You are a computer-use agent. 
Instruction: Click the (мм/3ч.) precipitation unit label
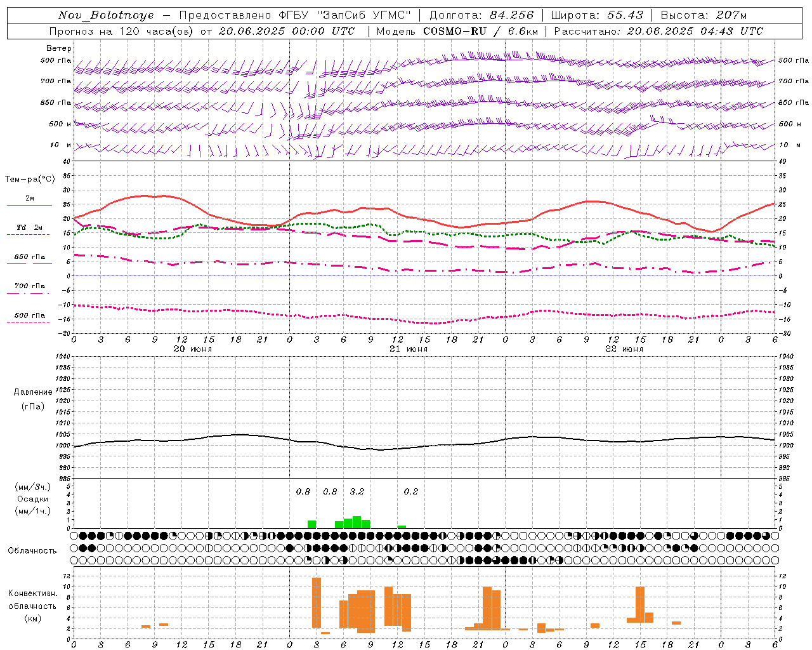(33, 487)
